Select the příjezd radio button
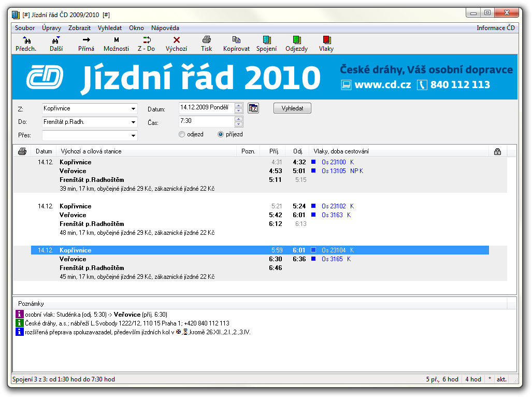Image resolution: width=532 pixels, height=397 pixels. (221, 134)
